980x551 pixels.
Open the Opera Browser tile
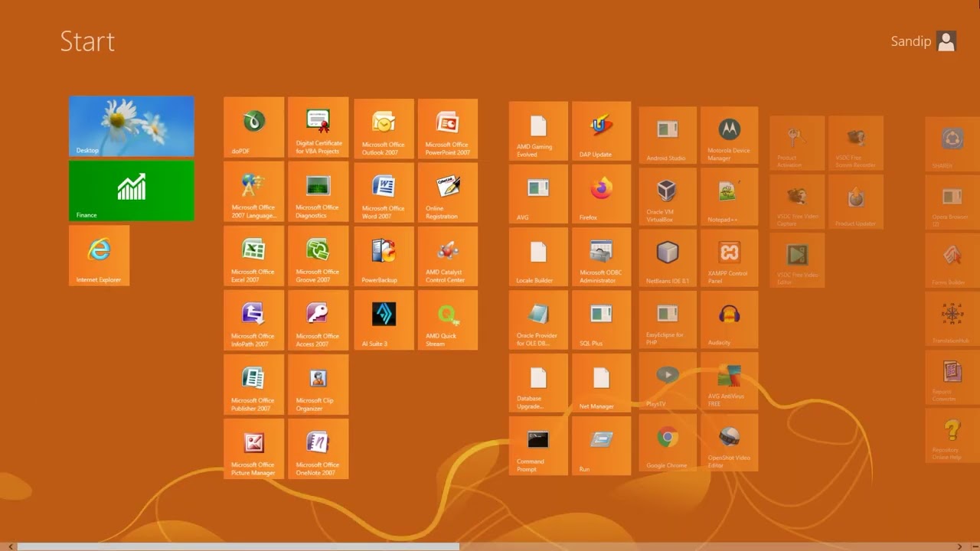pyautogui.click(x=952, y=202)
